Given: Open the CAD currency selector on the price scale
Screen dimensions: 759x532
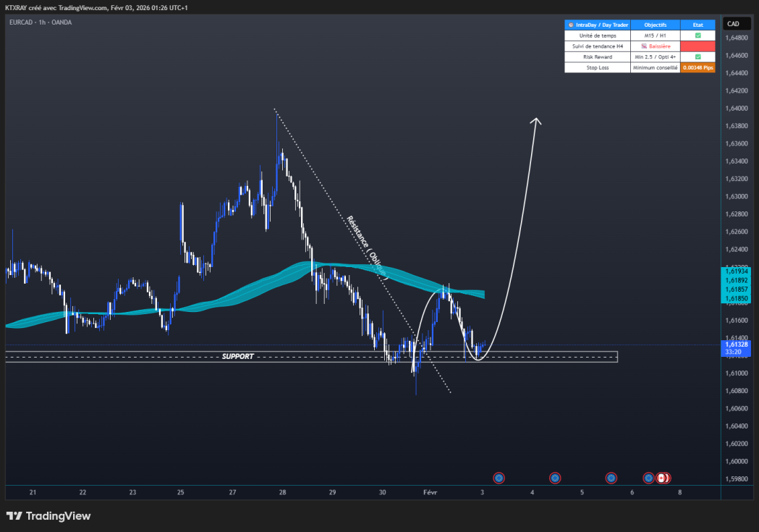Looking at the screenshot, I should point(737,22).
